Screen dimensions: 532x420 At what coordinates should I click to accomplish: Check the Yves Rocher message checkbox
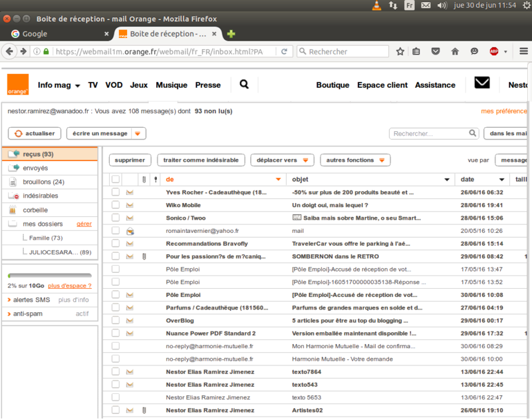click(116, 192)
